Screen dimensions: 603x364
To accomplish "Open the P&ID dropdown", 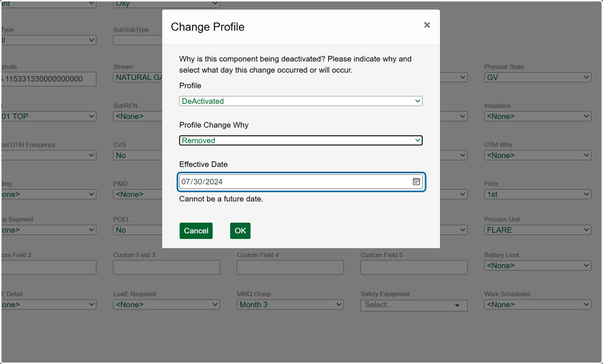I will (x=138, y=194).
